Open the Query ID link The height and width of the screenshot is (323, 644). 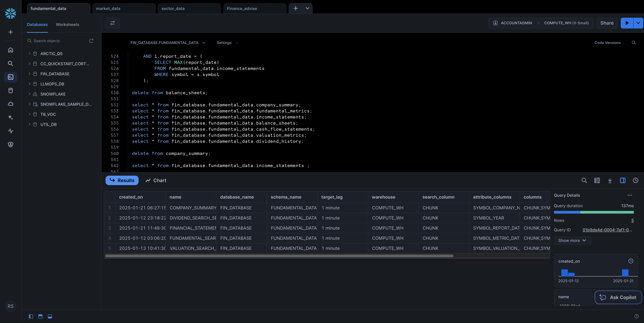[x=607, y=230]
